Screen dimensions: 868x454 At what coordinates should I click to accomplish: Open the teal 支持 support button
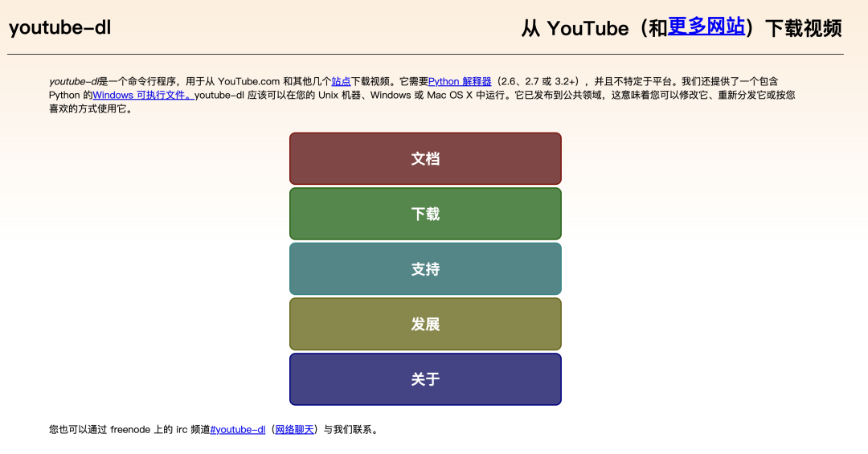[x=425, y=268]
